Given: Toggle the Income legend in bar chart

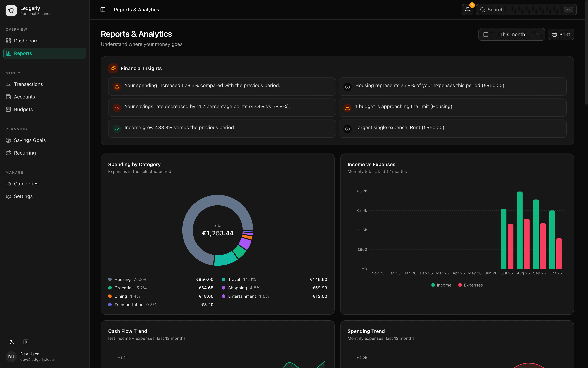Looking at the screenshot, I should [x=441, y=285].
